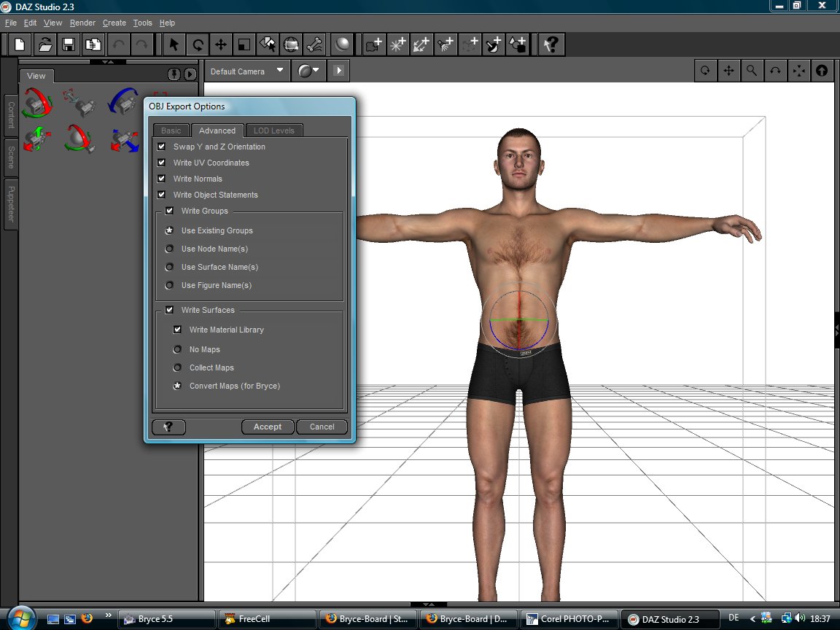
Task: Select the Rotate tool in toolbar
Action: point(197,44)
